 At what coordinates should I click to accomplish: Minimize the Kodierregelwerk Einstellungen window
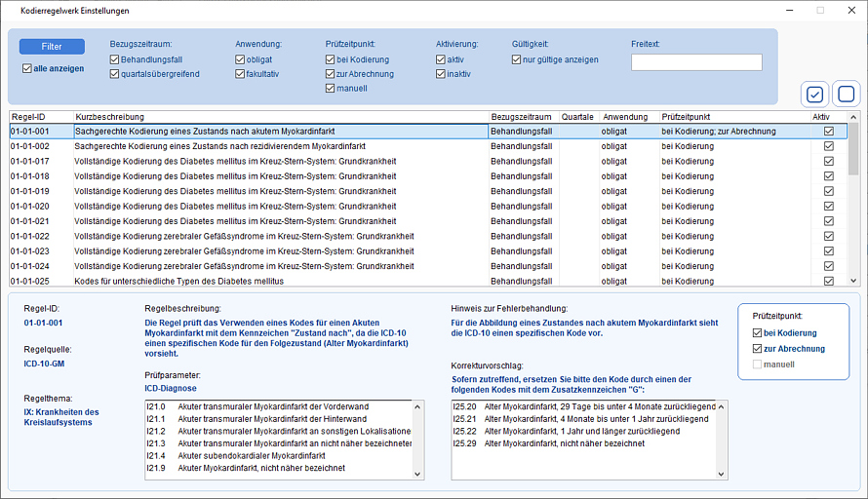[789, 11]
